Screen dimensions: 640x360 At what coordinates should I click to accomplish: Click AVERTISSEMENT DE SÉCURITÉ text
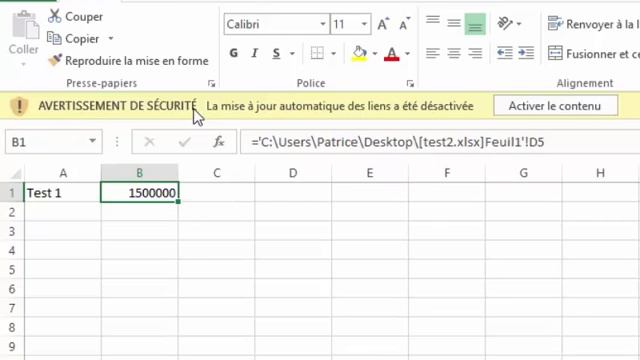point(118,106)
